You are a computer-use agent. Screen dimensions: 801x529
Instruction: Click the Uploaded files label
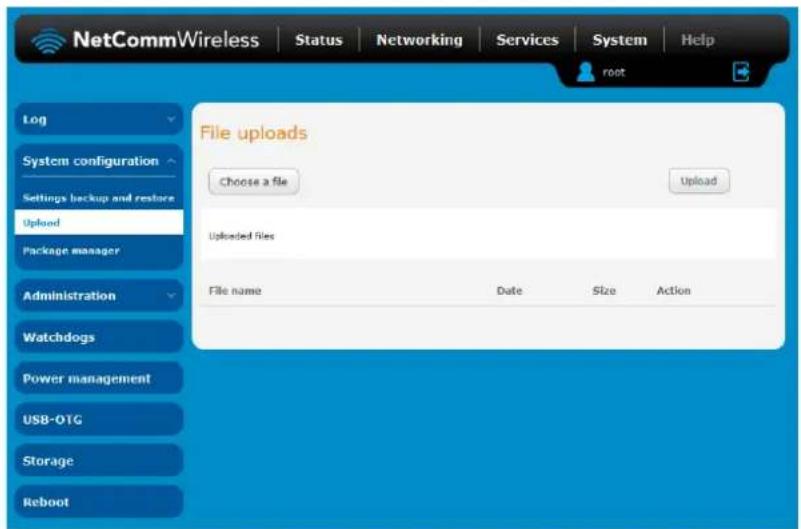pyautogui.click(x=242, y=236)
